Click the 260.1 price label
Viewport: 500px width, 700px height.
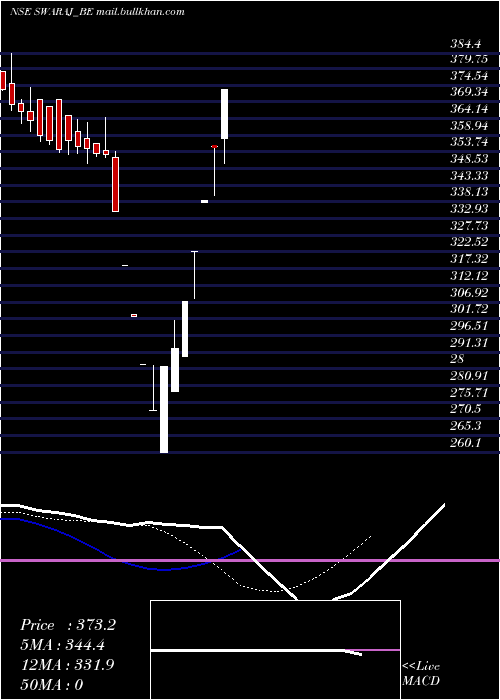pos(466,442)
